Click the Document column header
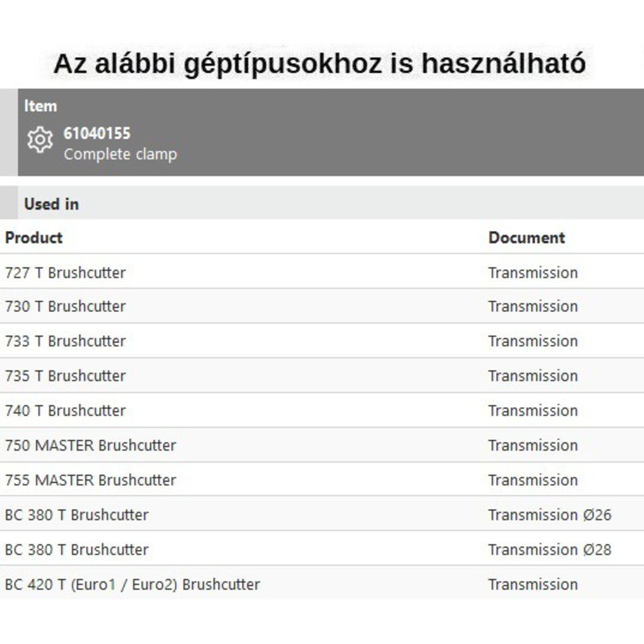 [526, 238]
